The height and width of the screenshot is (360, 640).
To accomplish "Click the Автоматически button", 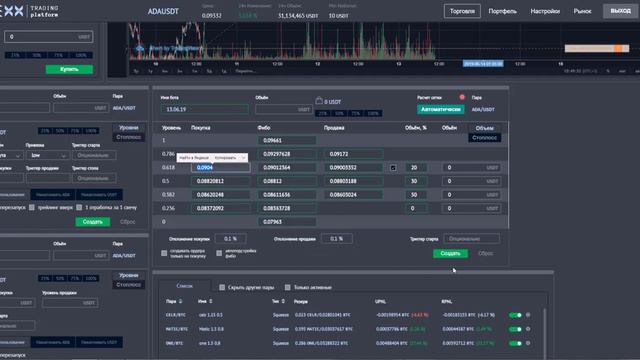I will click(x=440, y=109).
